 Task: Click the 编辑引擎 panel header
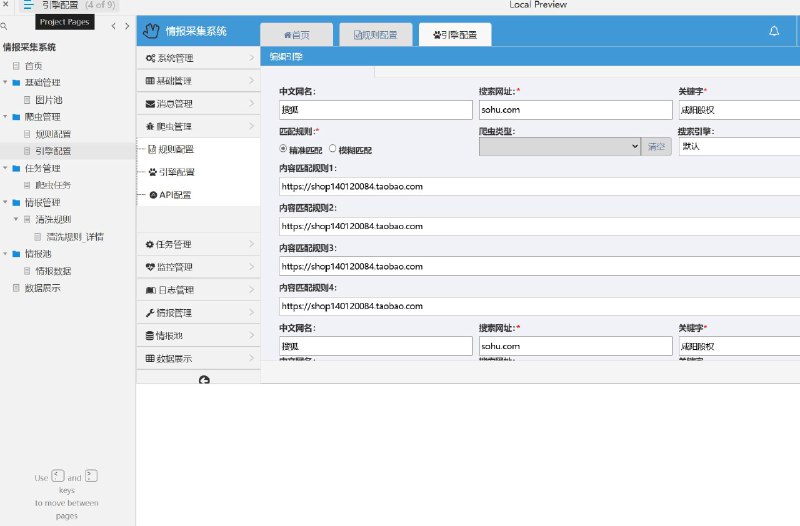pos(530,57)
